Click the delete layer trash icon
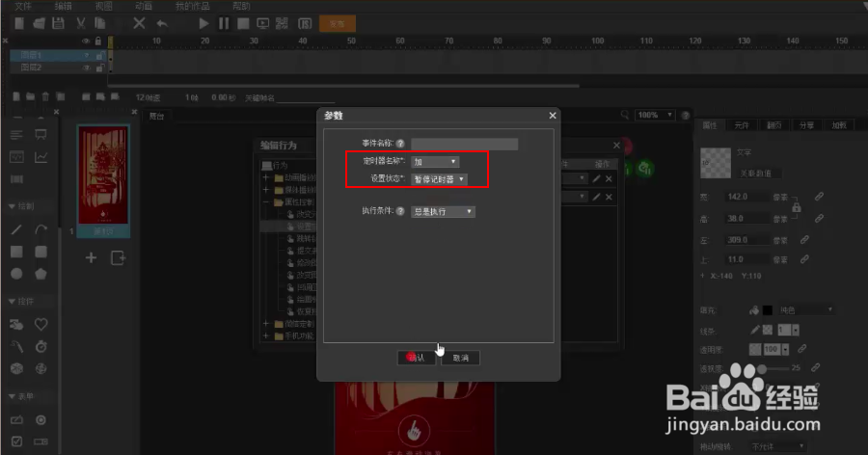 (45, 96)
